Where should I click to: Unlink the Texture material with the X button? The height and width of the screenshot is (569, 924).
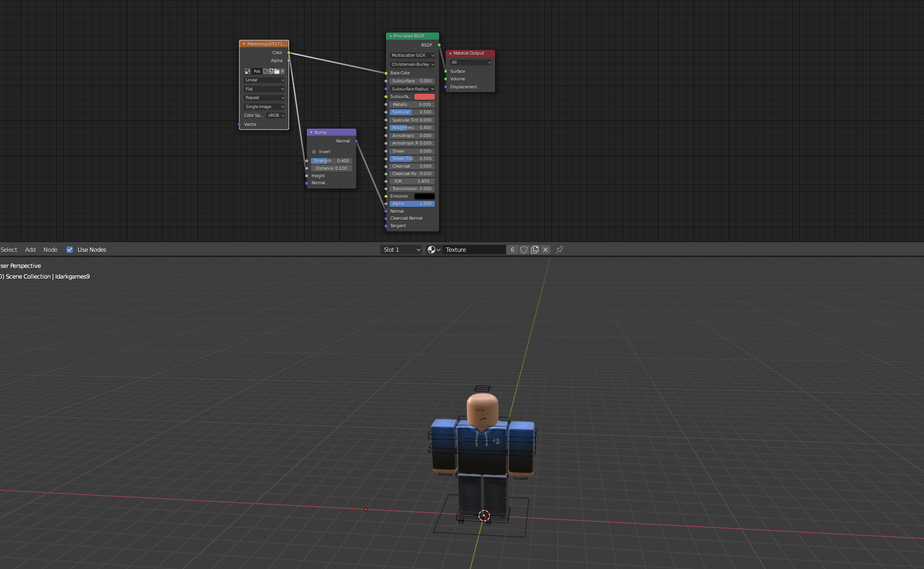pos(546,250)
